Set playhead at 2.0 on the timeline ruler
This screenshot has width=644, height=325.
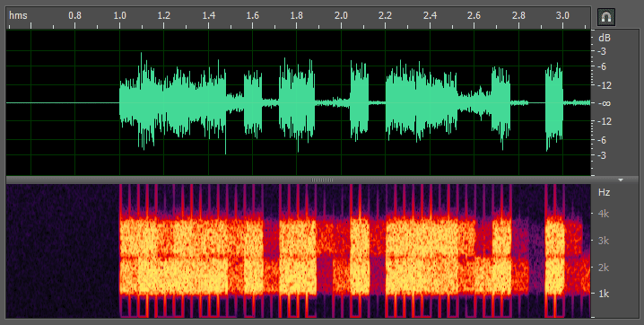(341, 15)
